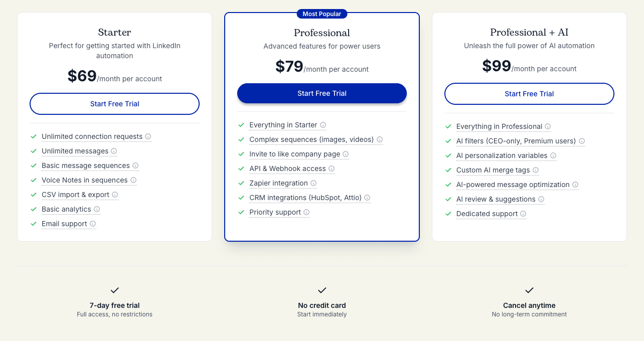
Task: Click checkmark icon above 7-day free trial
Action: click(x=115, y=290)
